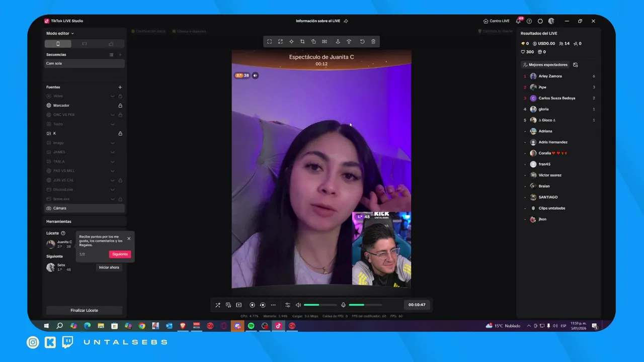Center the source with the crosshair icon

coord(291,42)
